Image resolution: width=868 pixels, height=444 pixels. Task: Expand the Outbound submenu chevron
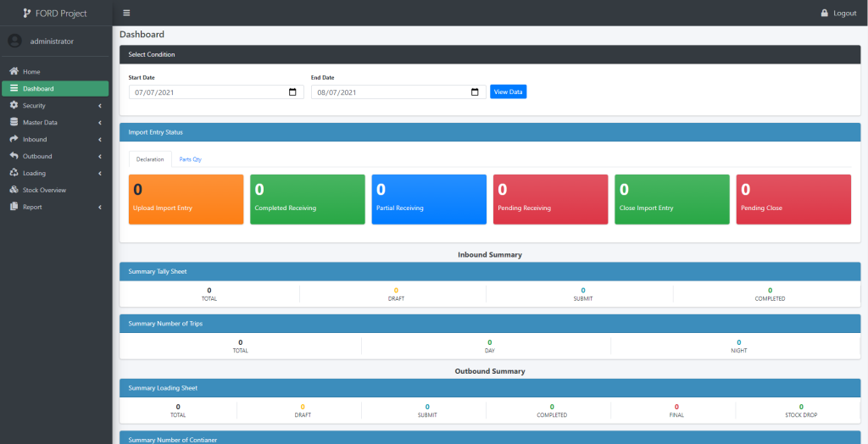(100, 156)
